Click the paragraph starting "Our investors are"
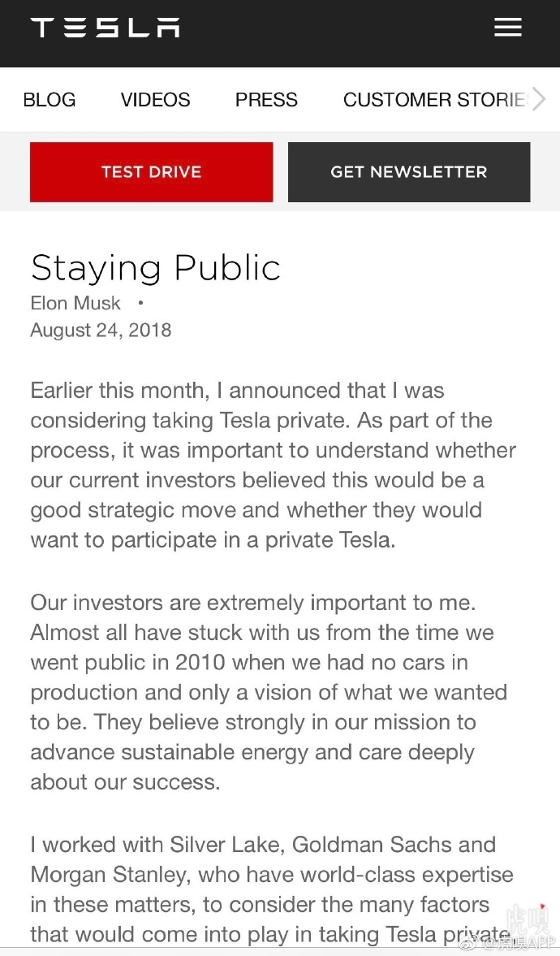This screenshot has height=956, width=560. 268,692
